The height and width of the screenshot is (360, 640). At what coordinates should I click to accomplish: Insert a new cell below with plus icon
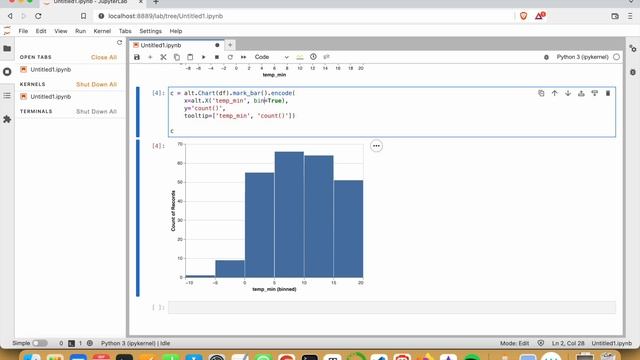(150, 57)
